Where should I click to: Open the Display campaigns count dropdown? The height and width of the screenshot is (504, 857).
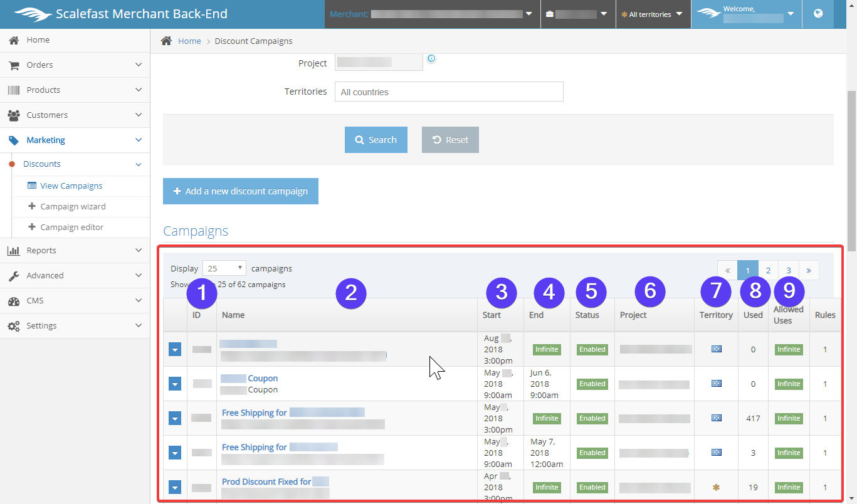[x=224, y=268]
